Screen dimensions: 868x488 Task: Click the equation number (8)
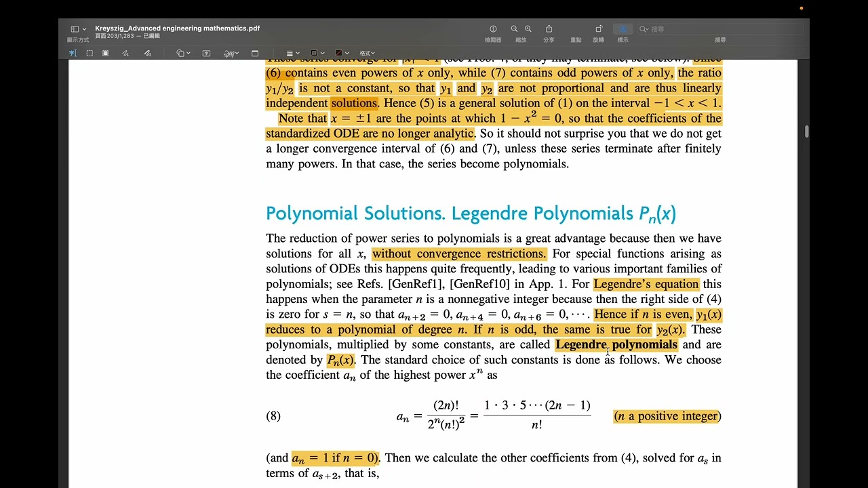coord(273,416)
